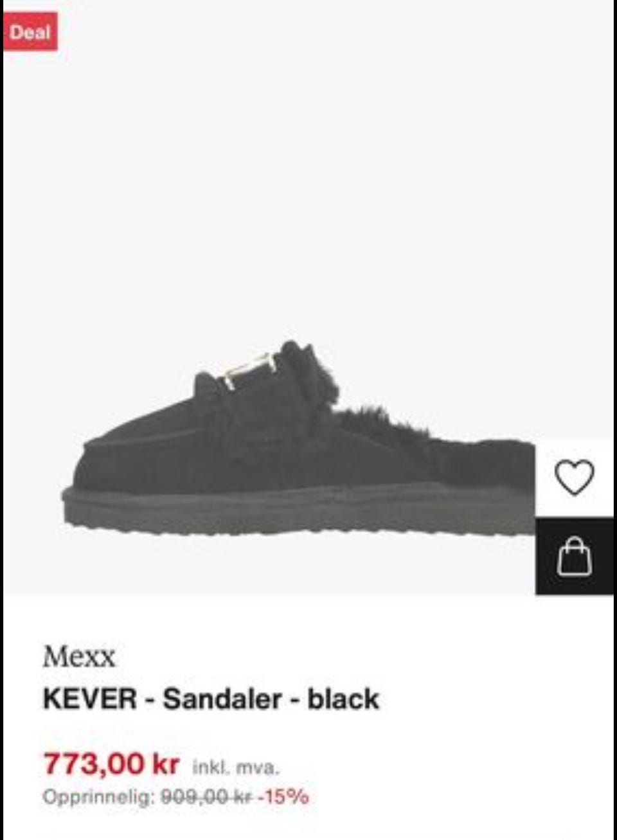The image size is (617, 840).
Task: Click the crossed-out 909,00 kr price
Action: point(206,797)
